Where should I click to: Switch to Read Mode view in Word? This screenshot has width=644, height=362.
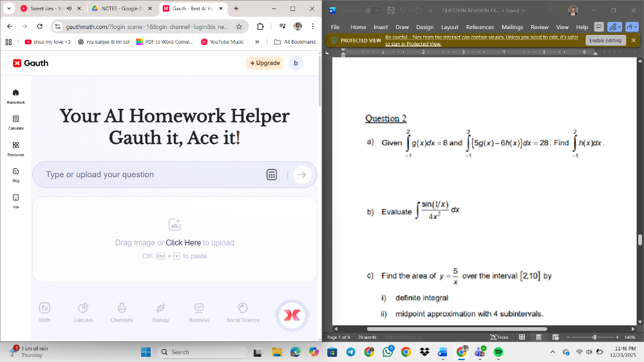(522, 337)
